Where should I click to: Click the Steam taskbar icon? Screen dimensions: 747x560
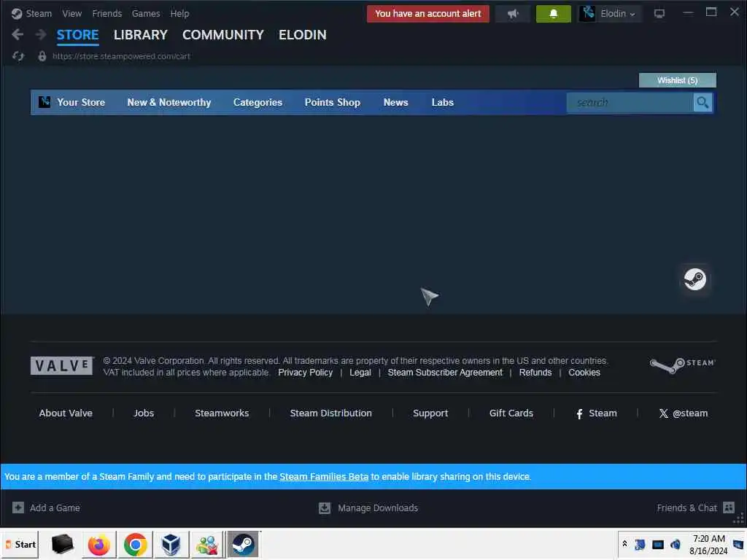click(x=243, y=544)
